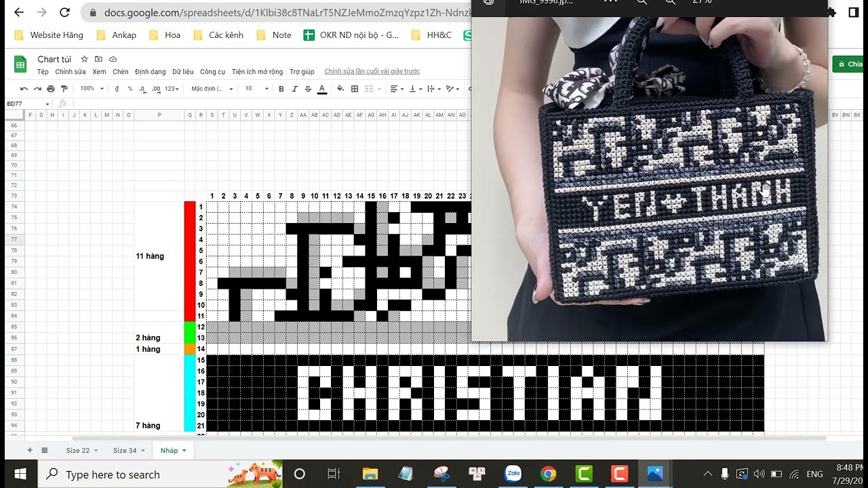Open the 123 number format dropdown

[x=172, y=89]
